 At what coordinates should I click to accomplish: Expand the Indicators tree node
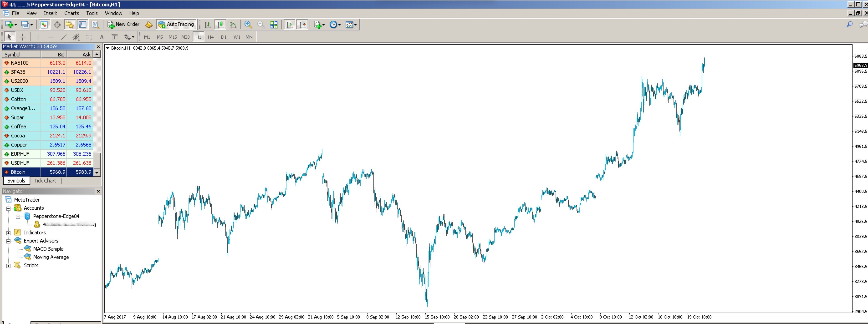click(x=8, y=233)
